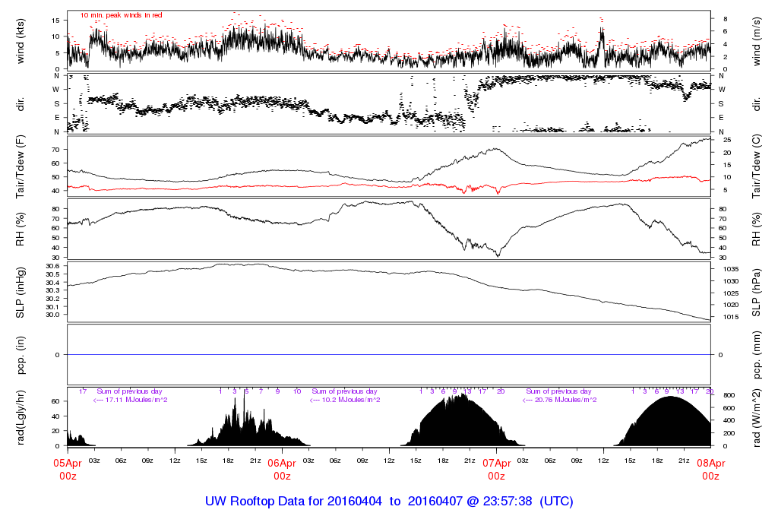The width and height of the screenshot is (778, 532).
Task: Click the '30.3' tick on inHg axis
Action: pyautogui.click(x=53, y=290)
